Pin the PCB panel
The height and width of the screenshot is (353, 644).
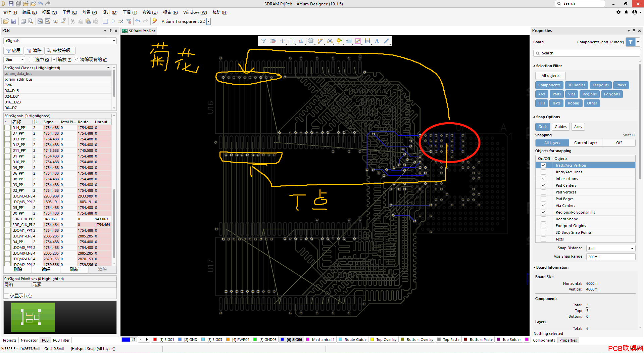110,31
